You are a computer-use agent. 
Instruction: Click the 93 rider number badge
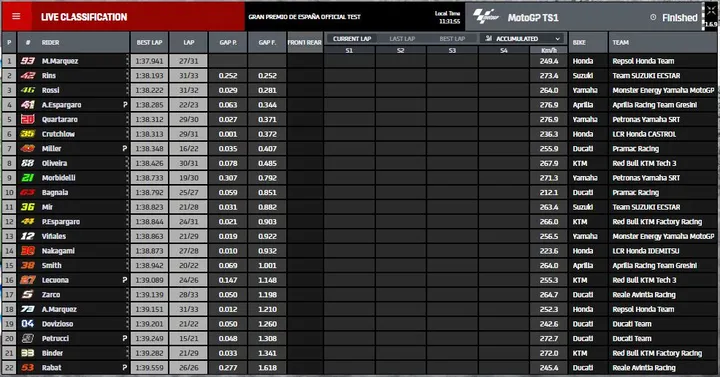click(28, 61)
